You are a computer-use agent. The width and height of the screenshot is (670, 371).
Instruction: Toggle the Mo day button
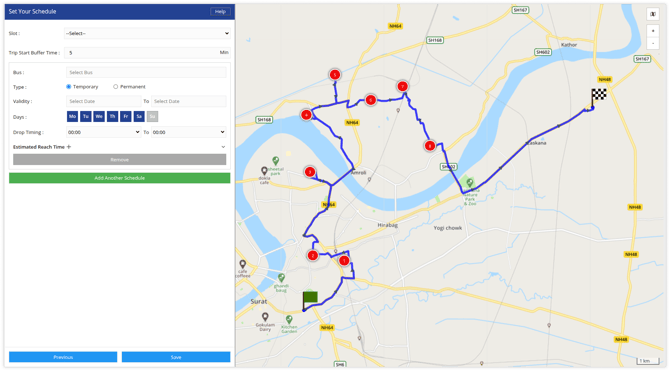click(72, 116)
